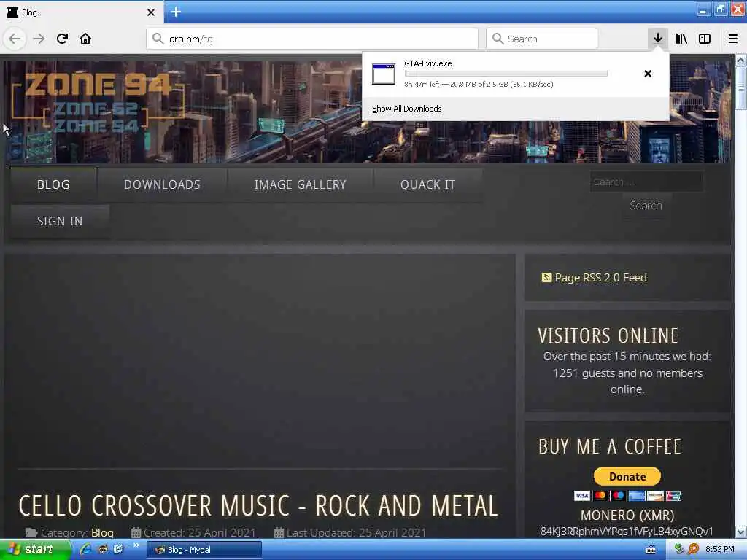Click the dro.pm/cg address bar
This screenshot has width=747, height=560.
[312, 39]
